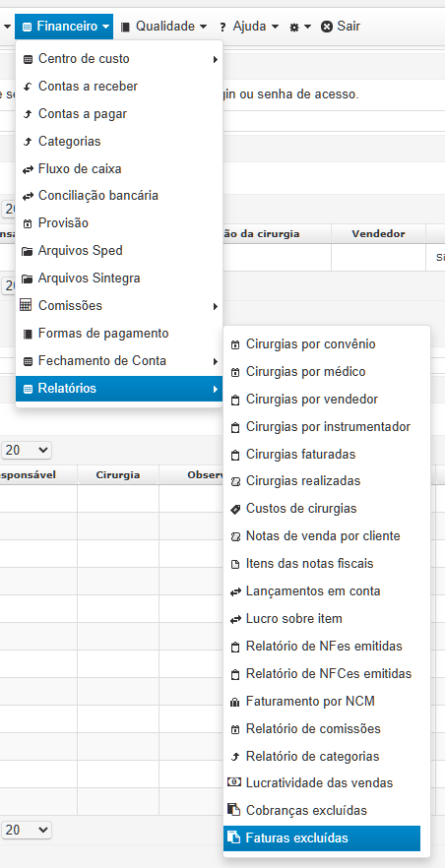Click the folder icon beside Arquivos Sped
The height and width of the screenshot is (868, 445).
click(x=28, y=251)
